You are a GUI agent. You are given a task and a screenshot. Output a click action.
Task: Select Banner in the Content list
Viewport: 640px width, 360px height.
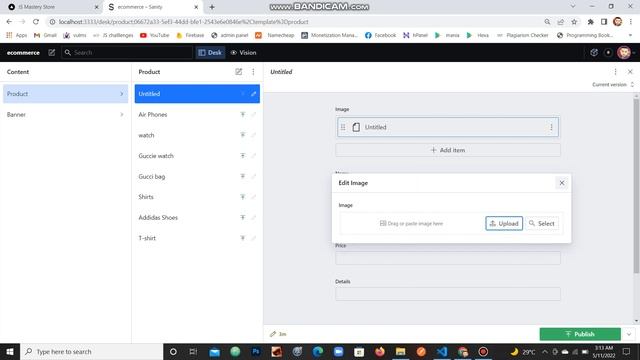(65, 115)
